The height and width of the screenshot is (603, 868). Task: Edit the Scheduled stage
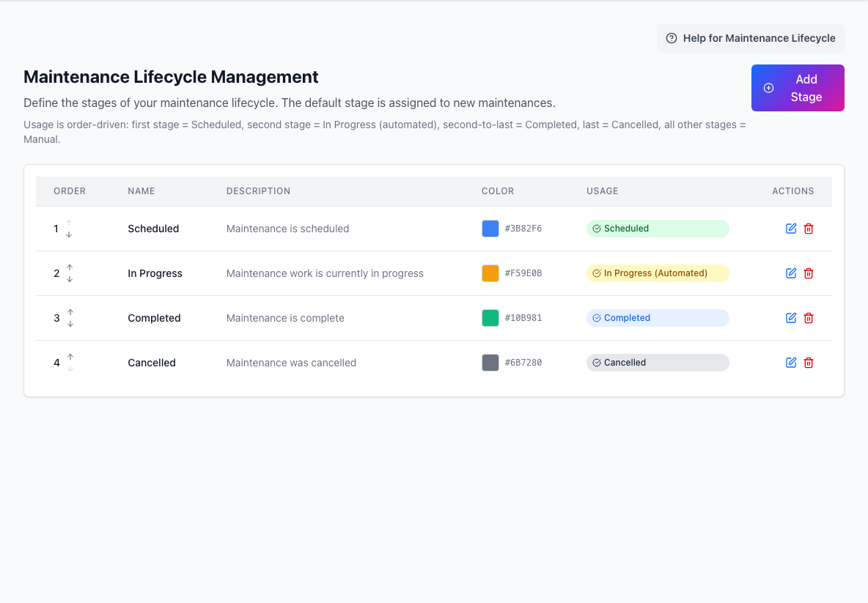791,229
